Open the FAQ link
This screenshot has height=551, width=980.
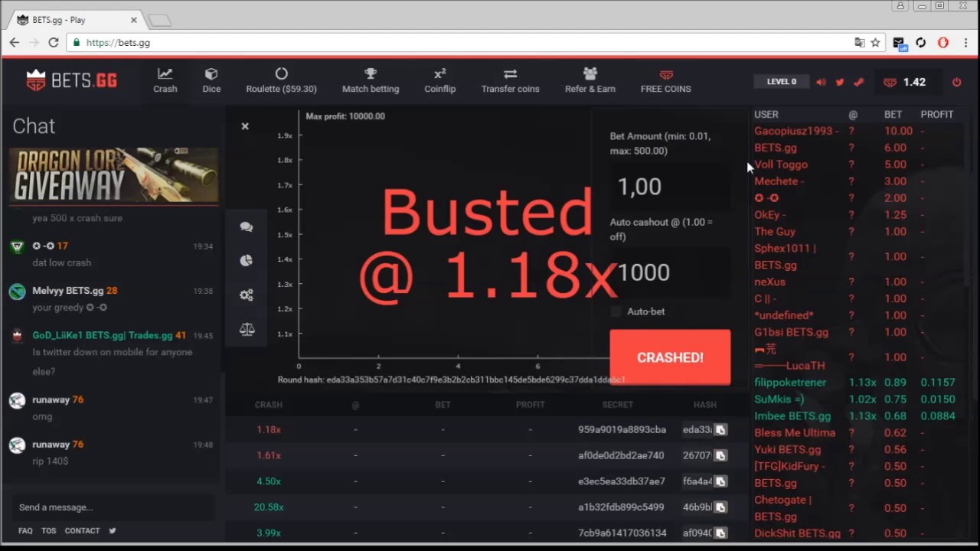coord(25,531)
